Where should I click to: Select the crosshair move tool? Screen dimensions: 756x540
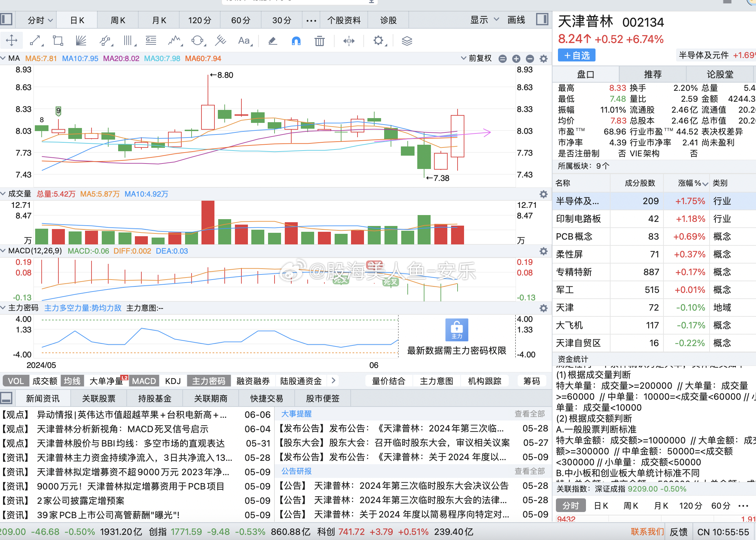click(x=12, y=41)
